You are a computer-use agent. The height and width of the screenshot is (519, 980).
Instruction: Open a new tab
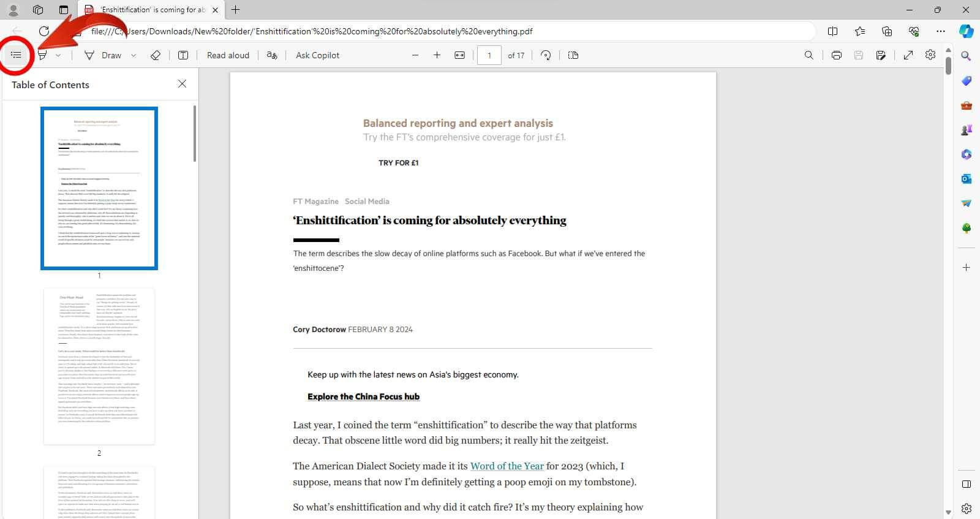click(235, 10)
